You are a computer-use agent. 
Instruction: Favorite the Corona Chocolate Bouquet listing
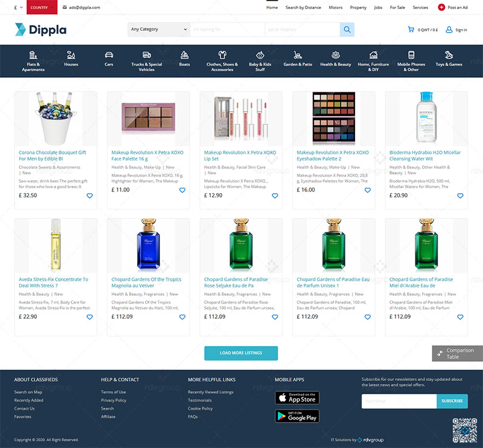tap(89, 196)
